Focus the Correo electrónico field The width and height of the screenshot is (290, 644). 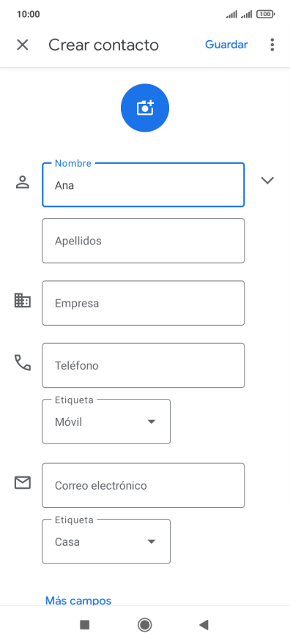(x=144, y=485)
